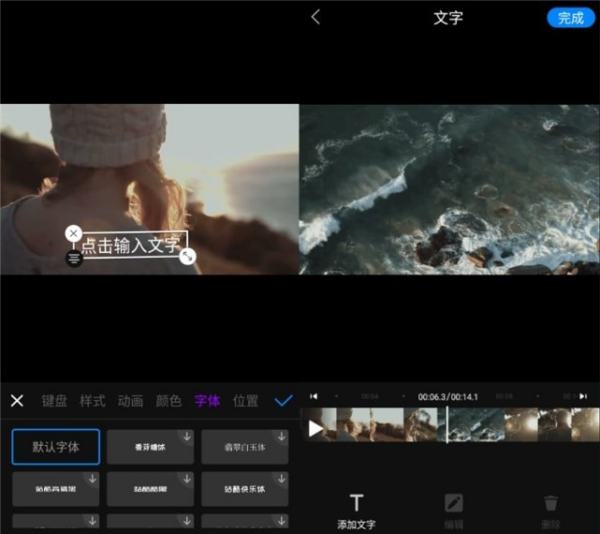The width and height of the screenshot is (600, 534).
Task: Switch to the 位置 tab
Action: point(245,401)
